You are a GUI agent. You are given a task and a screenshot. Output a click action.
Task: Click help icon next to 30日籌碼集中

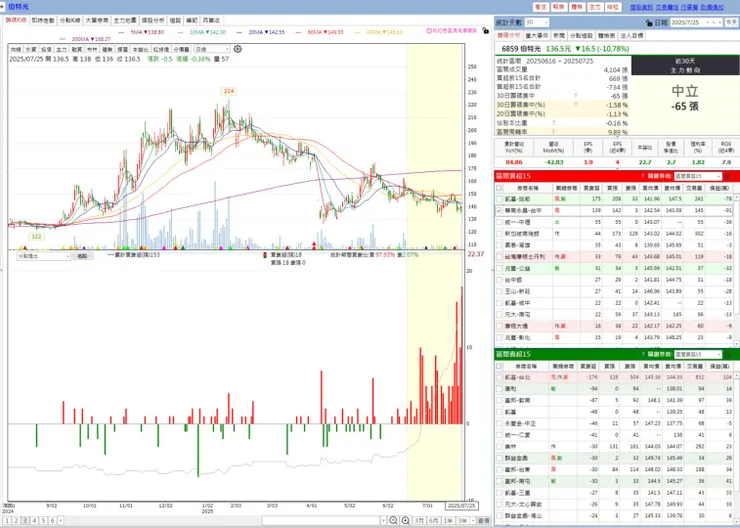point(575,96)
